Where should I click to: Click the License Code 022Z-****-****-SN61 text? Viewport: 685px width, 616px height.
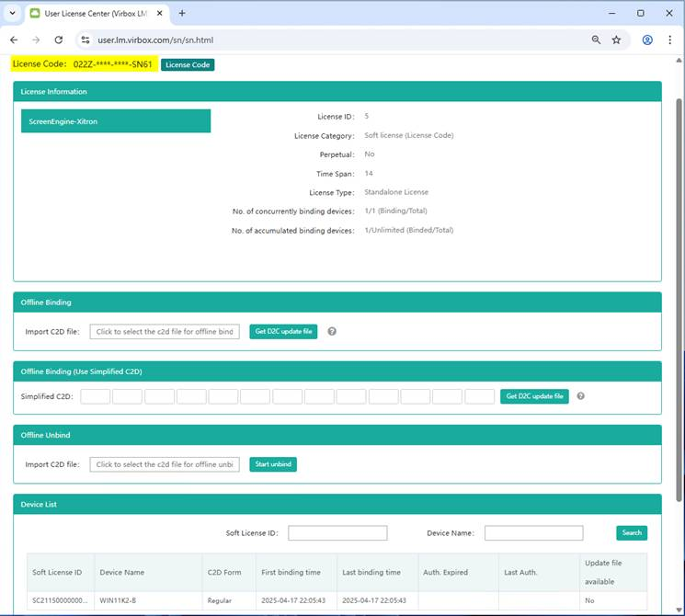(83, 64)
